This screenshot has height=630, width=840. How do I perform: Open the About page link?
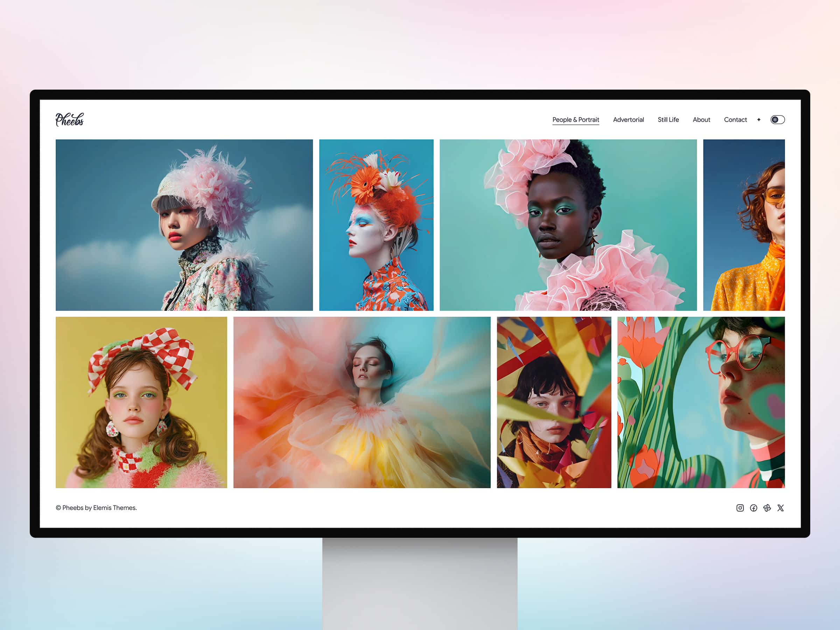(x=701, y=120)
